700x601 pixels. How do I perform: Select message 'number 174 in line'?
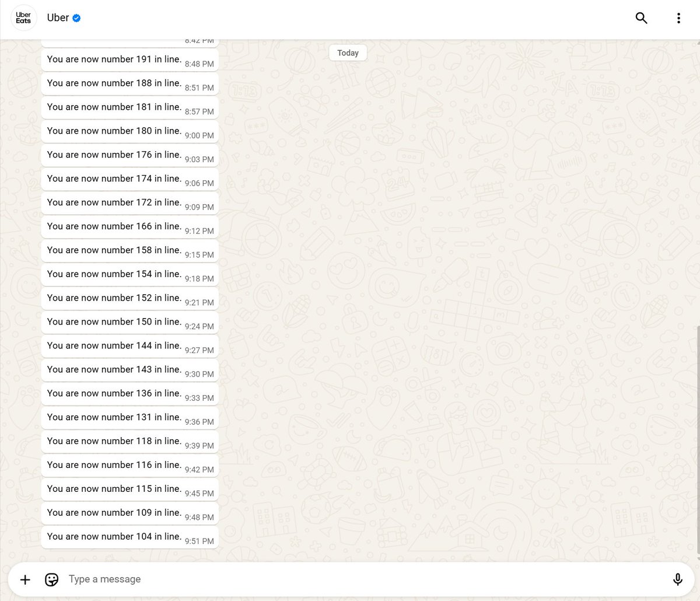click(x=129, y=180)
